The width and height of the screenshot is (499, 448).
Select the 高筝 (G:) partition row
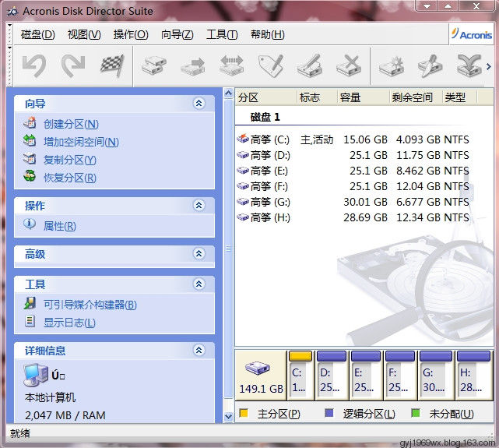coord(353,202)
